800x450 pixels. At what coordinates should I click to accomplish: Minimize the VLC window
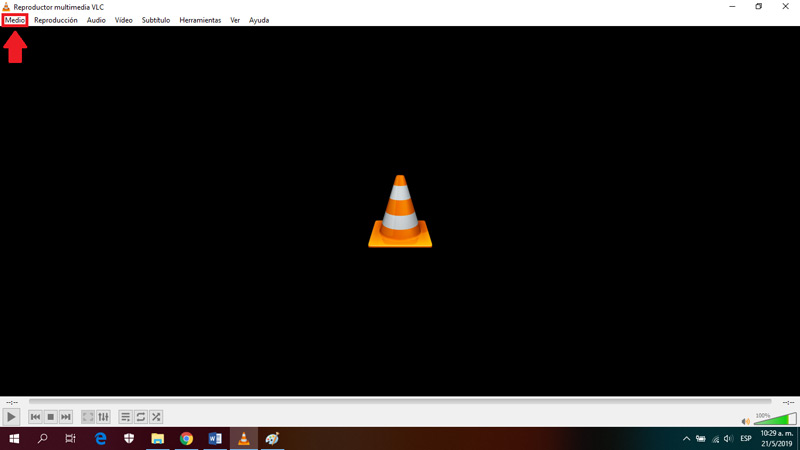732,7
